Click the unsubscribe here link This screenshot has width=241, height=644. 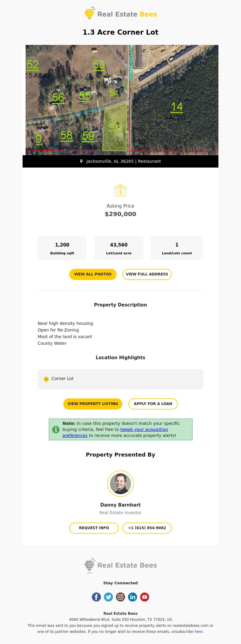[x=199, y=631]
